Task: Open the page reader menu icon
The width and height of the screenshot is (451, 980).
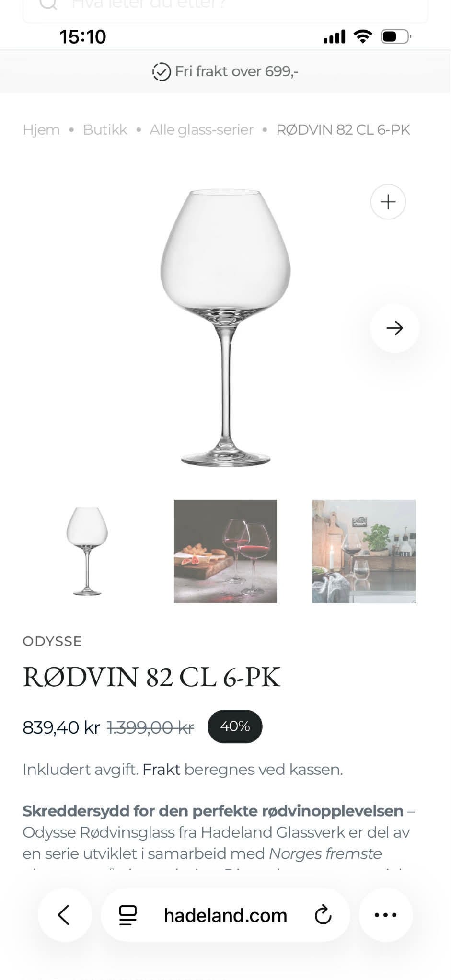Action: coord(127,915)
